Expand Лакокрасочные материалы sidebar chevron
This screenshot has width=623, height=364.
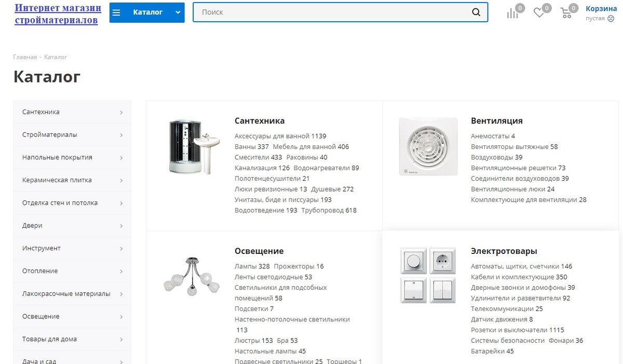[x=121, y=294]
